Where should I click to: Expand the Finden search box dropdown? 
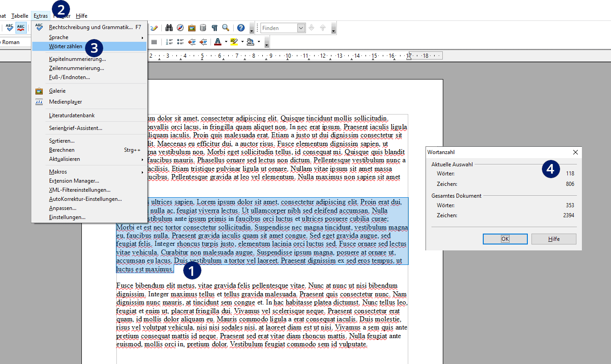[x=301, y=28]
